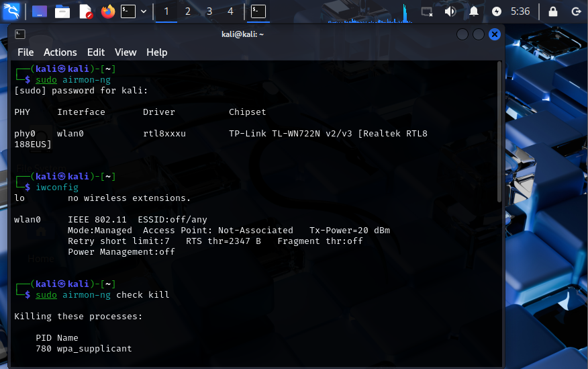Launch the text editor panel icon
Image resolution: width=588 pixels, height=369 pixels.
point(86,11)
